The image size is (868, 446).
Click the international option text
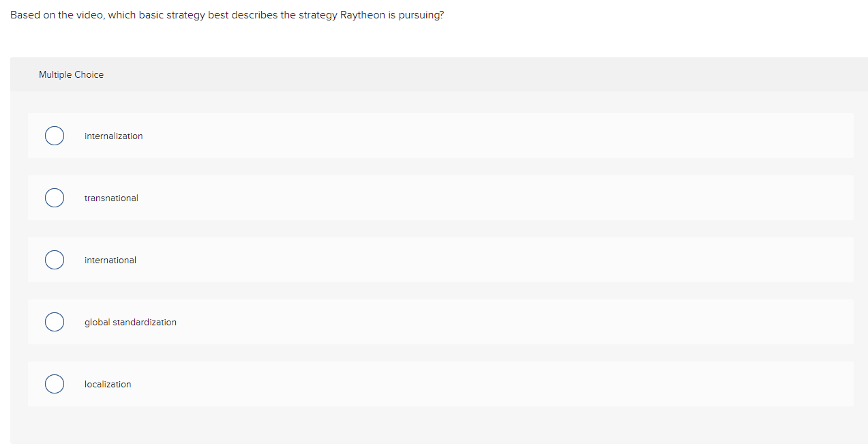point(110,260)
